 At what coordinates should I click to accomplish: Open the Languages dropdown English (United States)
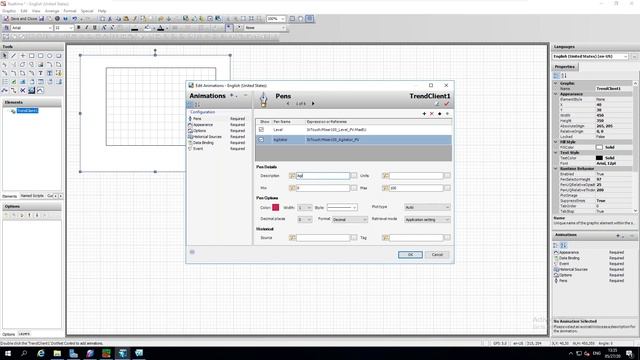click(x=590, y=56)
